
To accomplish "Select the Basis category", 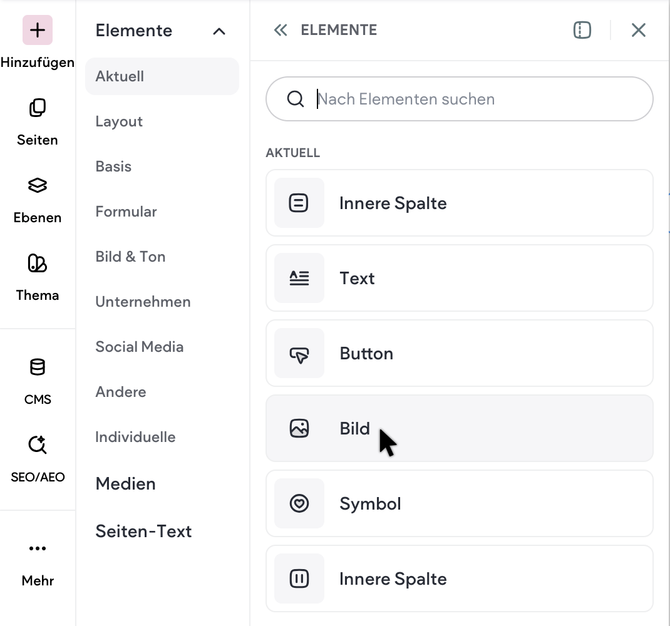I will (x=113, y=166).
